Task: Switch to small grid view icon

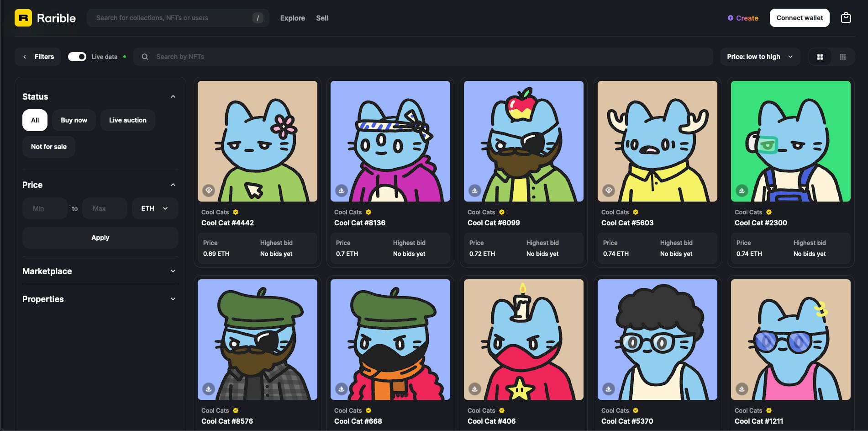Action: [x=843, y=57]
